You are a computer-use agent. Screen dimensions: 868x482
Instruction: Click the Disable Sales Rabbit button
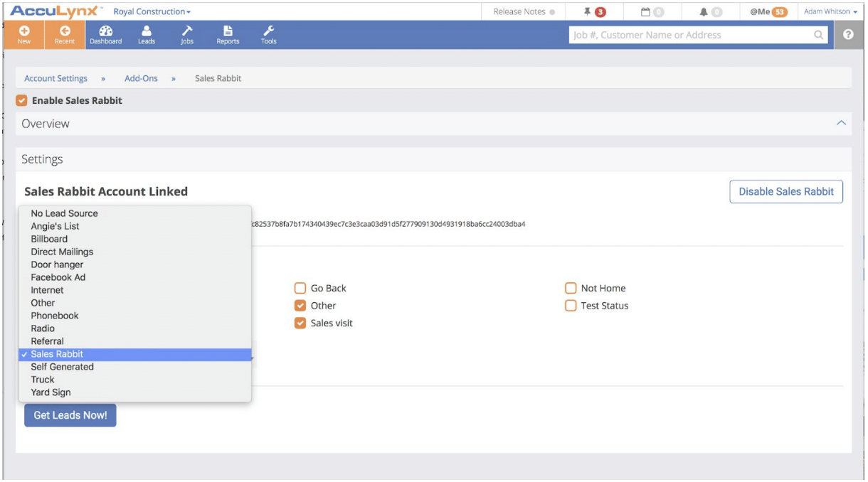click(x=786, y=192)
